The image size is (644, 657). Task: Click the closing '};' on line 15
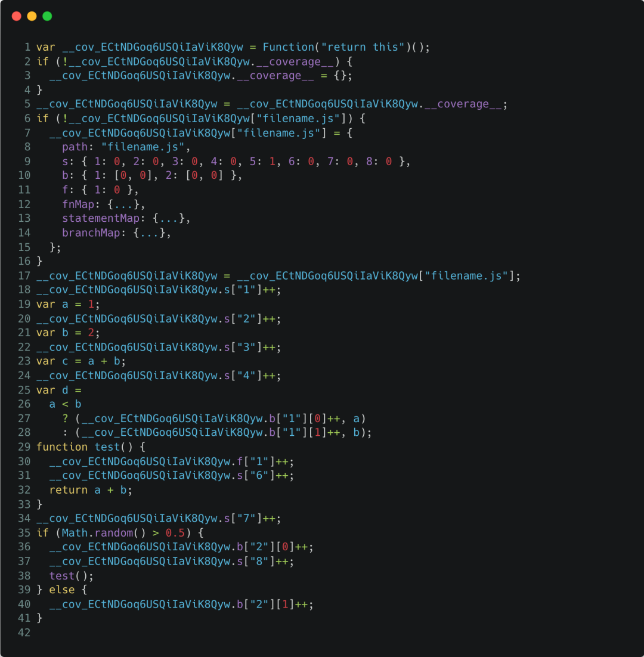[55, 247]
